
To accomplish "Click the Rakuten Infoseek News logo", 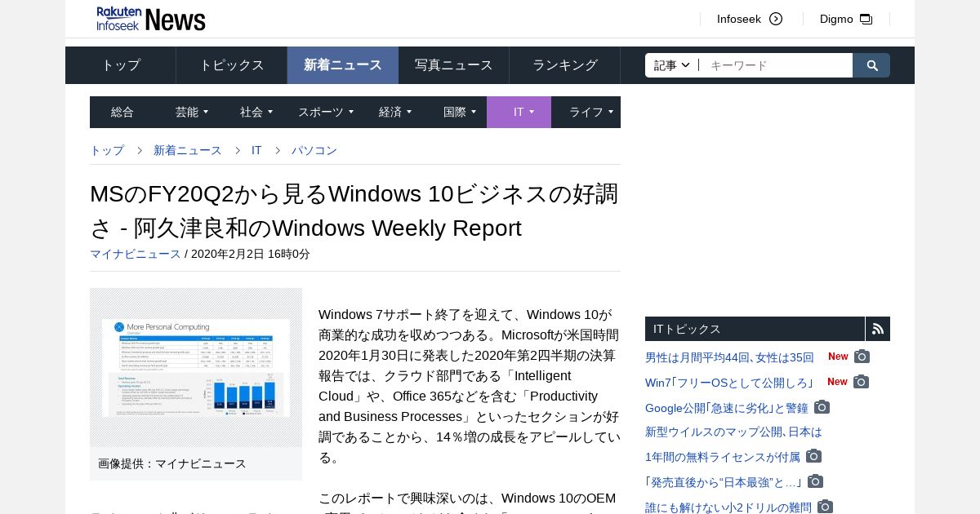I will [x=151, y=19].
